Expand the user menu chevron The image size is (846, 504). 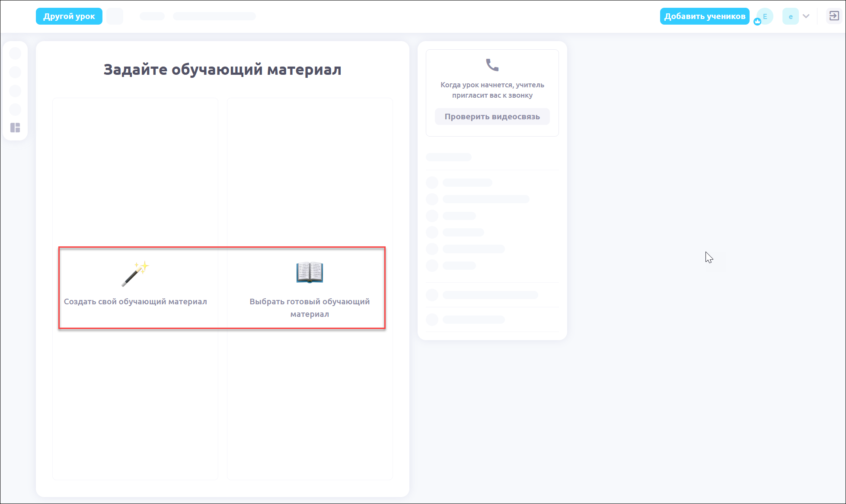tap(806, 16)
